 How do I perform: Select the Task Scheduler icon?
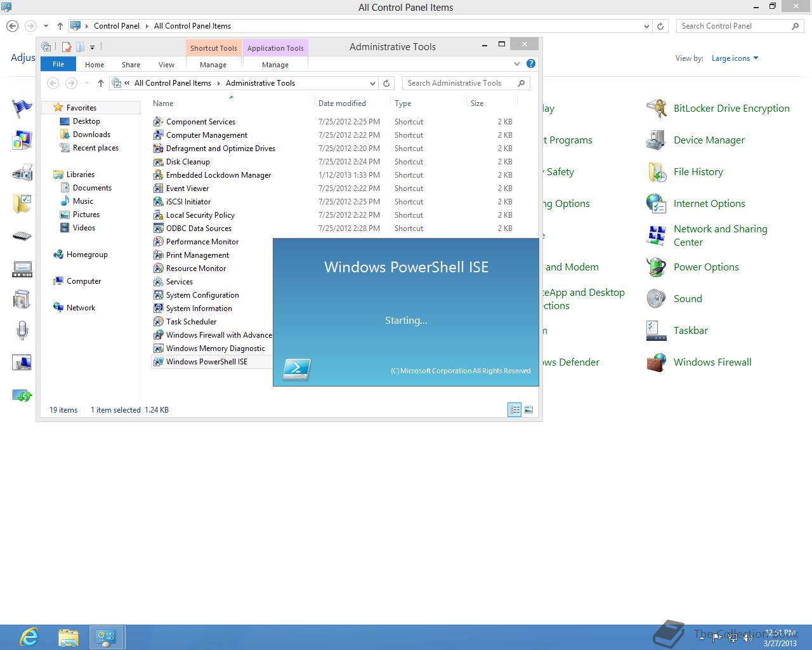[158, 321]
